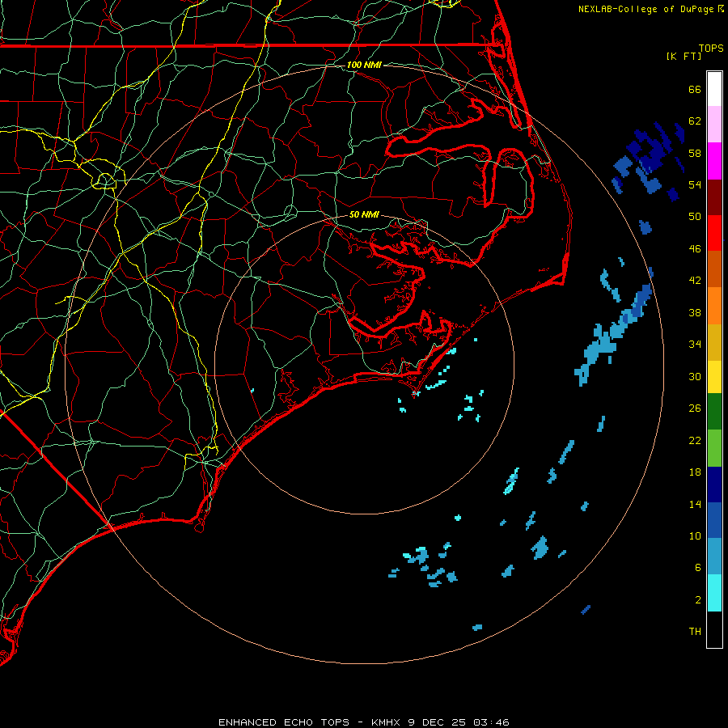Click the magenta 58 kft legend swatch
The image size is (728, 728).
coord(714,161)
